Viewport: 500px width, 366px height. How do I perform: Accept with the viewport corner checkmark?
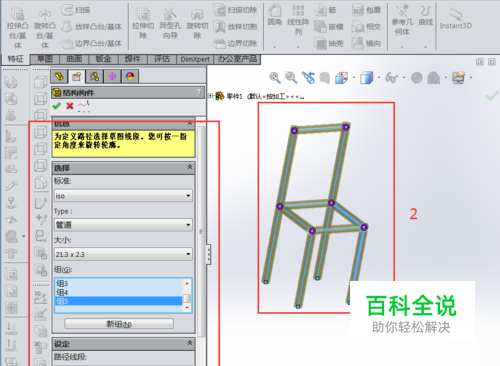point(491,97)
